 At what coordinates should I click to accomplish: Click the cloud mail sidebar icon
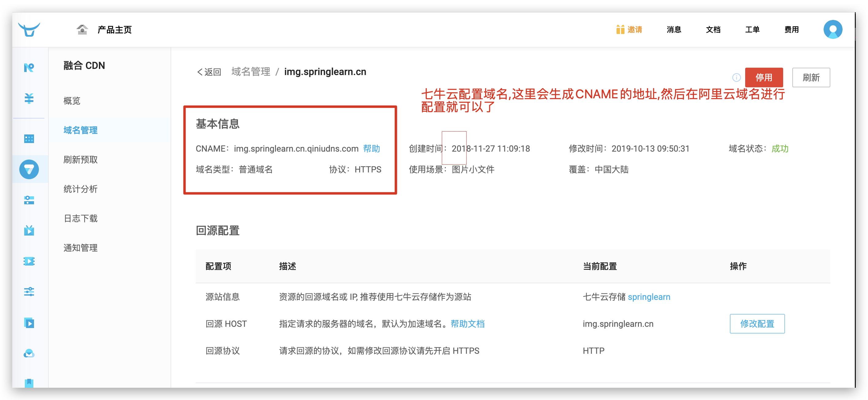[x=29, y=353]
